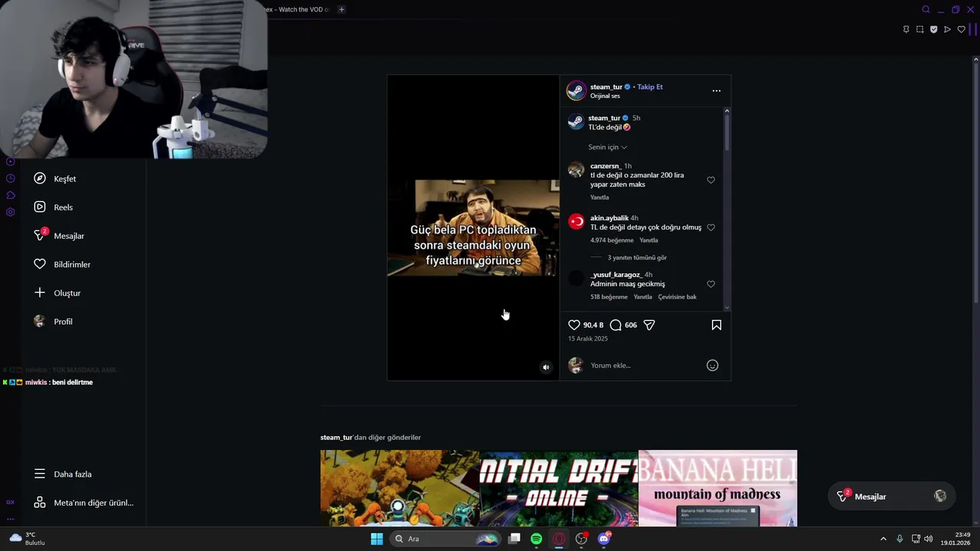Open the floating Mesajlar chat widget
This screenshot has width=980, height=551.
coord(891,496)
